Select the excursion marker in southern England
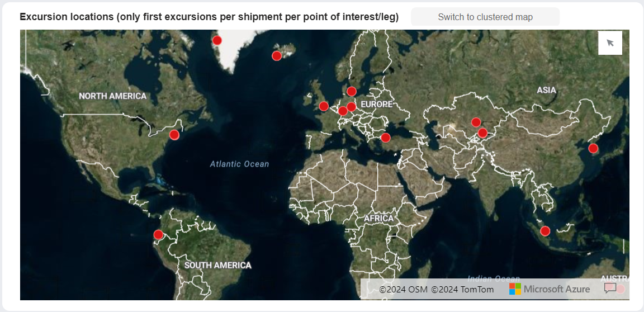 [324, 106]
